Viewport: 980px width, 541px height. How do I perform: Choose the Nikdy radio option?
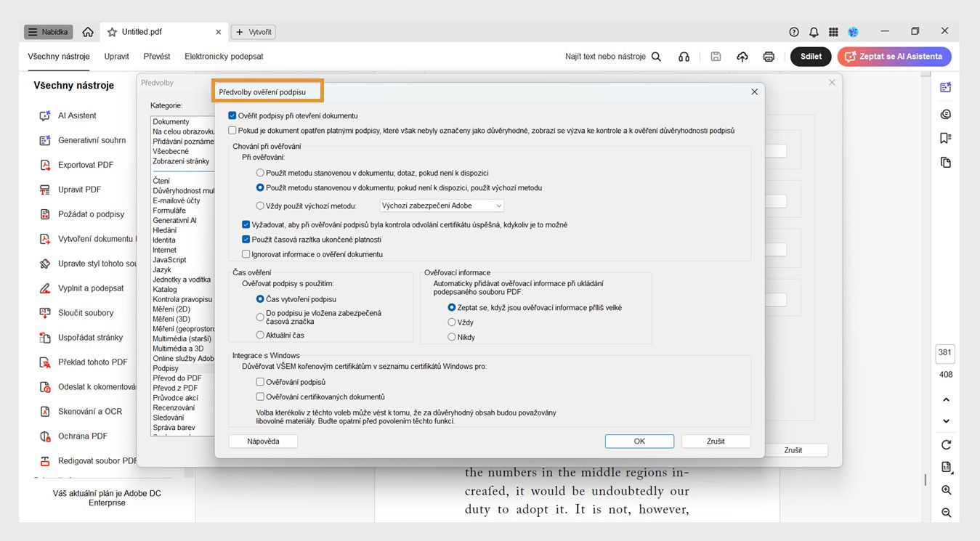pyautogui.click(x=452, y=337)
